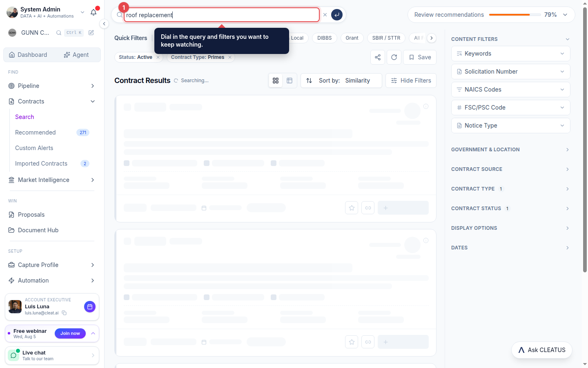
Task: Expand the Dates filter section
Action: (510, 248)
